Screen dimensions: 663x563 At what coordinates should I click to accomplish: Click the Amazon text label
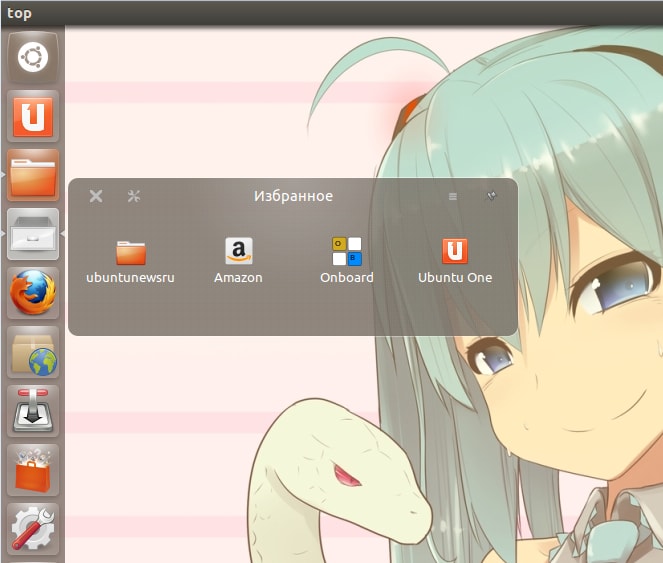238,277
